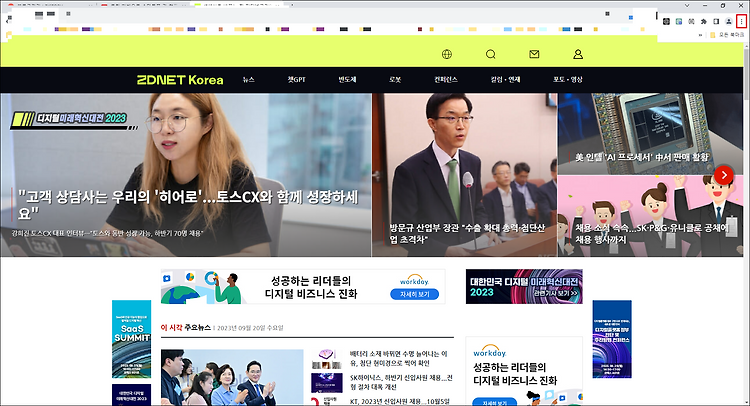Screen dimensions: 750x406
Task: Read the 방문규 산업부 장관 article
Action: point(467,233)
